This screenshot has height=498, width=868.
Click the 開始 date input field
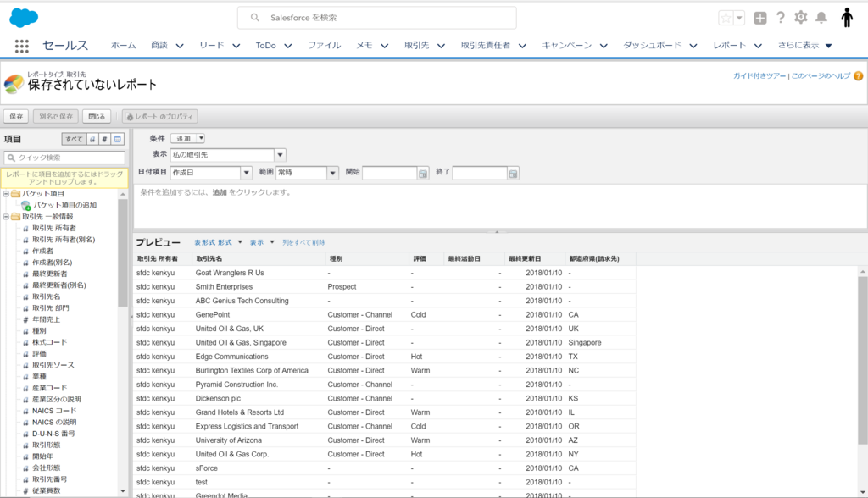[390, 173]
